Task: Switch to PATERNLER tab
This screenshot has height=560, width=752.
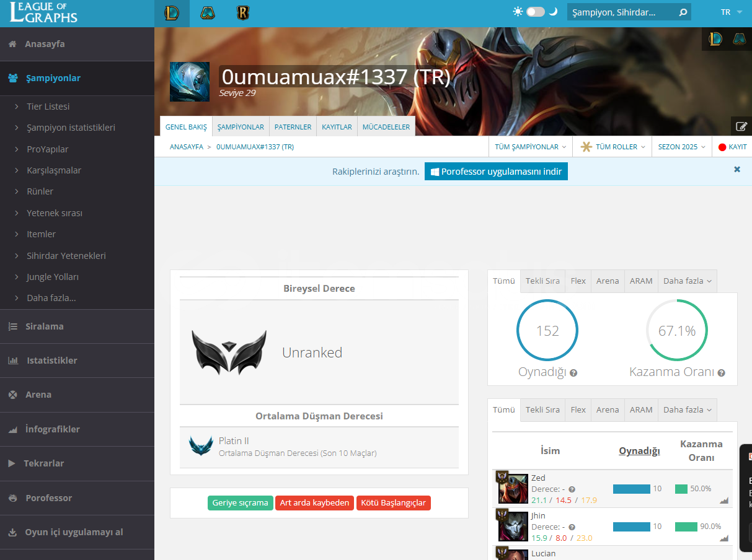Action: click(x=293, y=127)
